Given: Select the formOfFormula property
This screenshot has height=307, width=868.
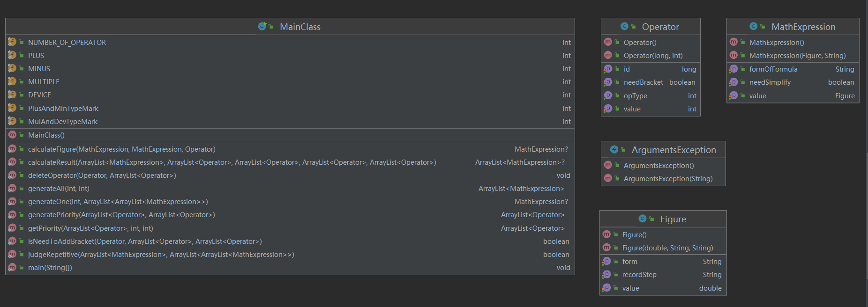Looking at the screenshot, I should pos(773,69).
